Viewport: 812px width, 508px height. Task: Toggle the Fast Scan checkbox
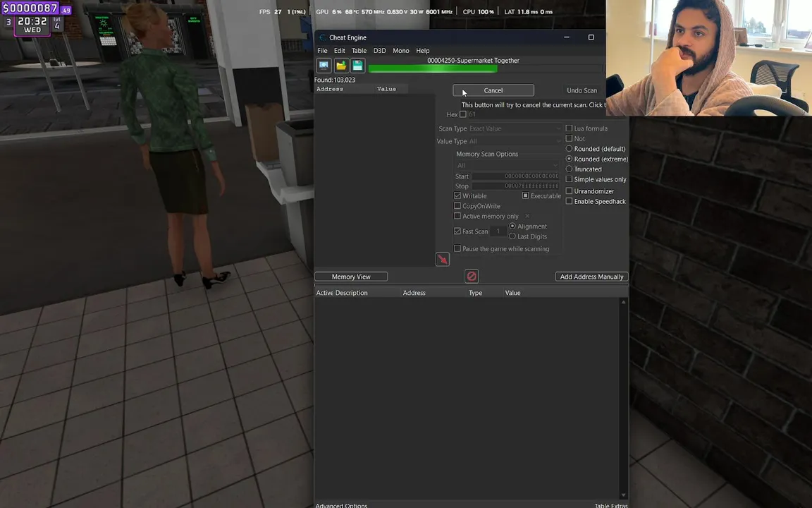pos(457,231)
